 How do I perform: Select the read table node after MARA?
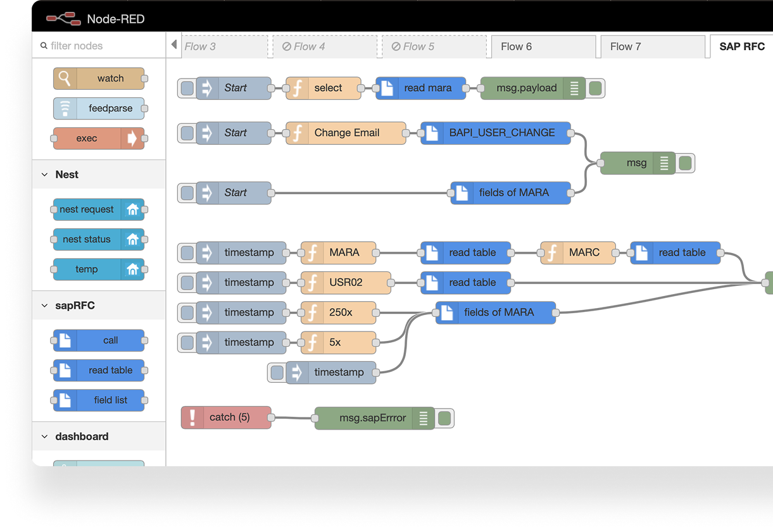coord(466,252)
